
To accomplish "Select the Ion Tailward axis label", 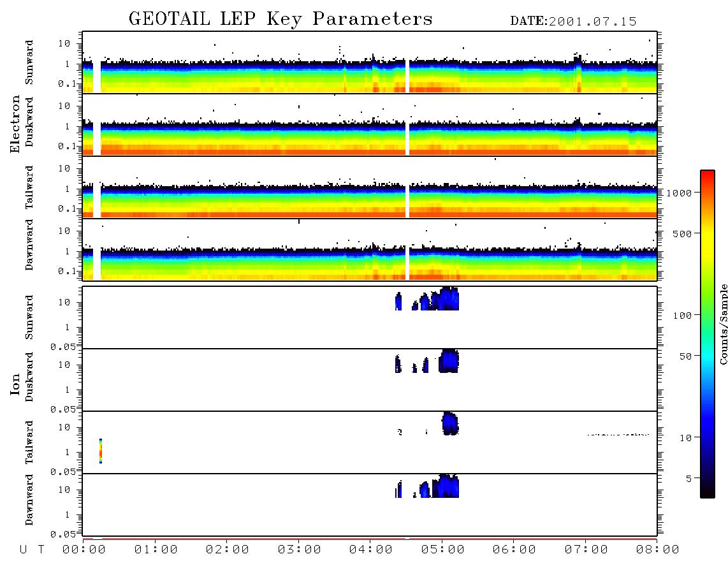I will point(29,442).
